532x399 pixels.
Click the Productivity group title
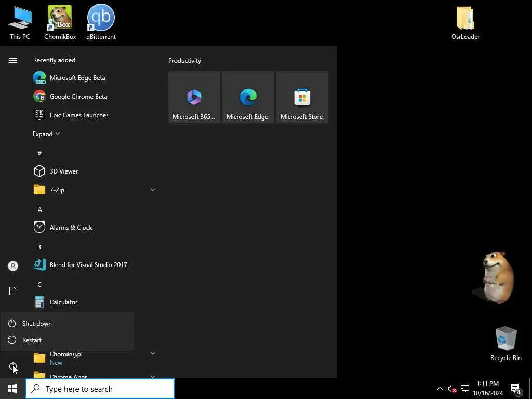coord(184,61)
